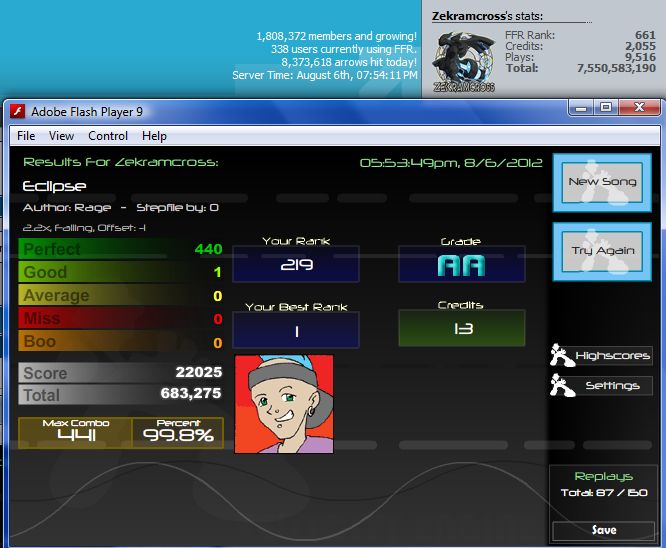Click the Highscores dancer icon
The width and height of the screenshot is (666, 548).
pyautogui.click(x=562, y=355)
